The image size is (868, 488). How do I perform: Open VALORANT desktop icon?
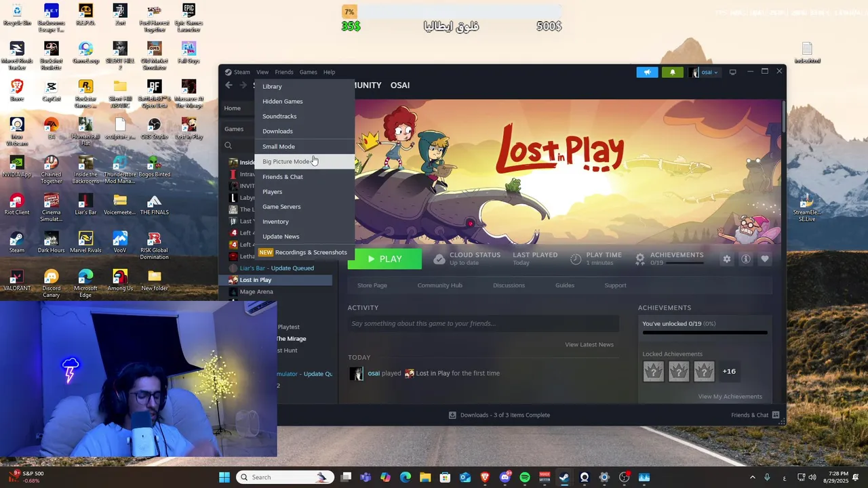tap(17, 281)
